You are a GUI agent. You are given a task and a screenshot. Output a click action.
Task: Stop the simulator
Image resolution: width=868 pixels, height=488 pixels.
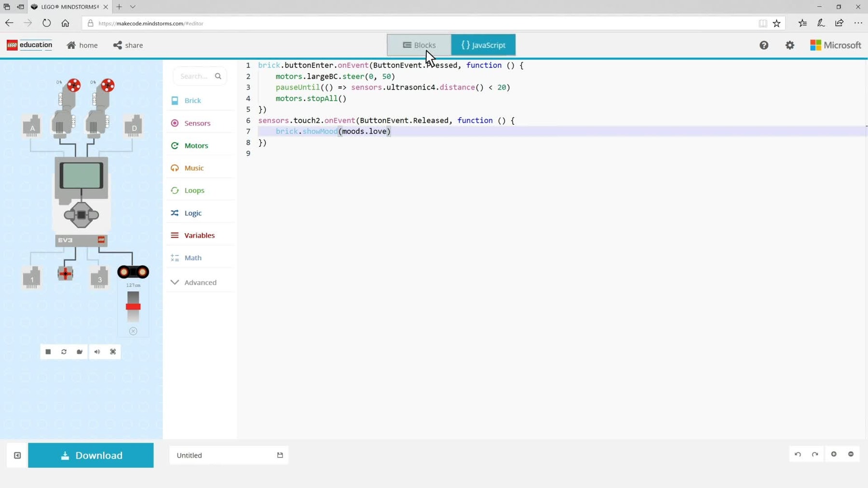coord(48,352)
